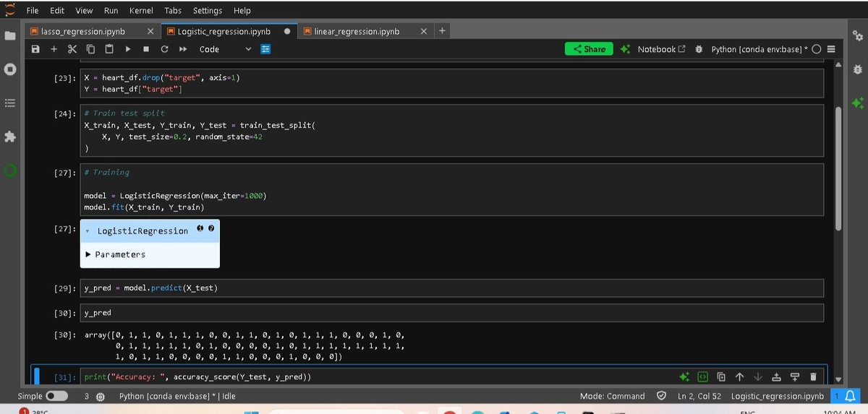Viewport: 868px width, 414px height.
Task: Open the notebook toolbar hamburger menu
Action: (x=830, y=49)
